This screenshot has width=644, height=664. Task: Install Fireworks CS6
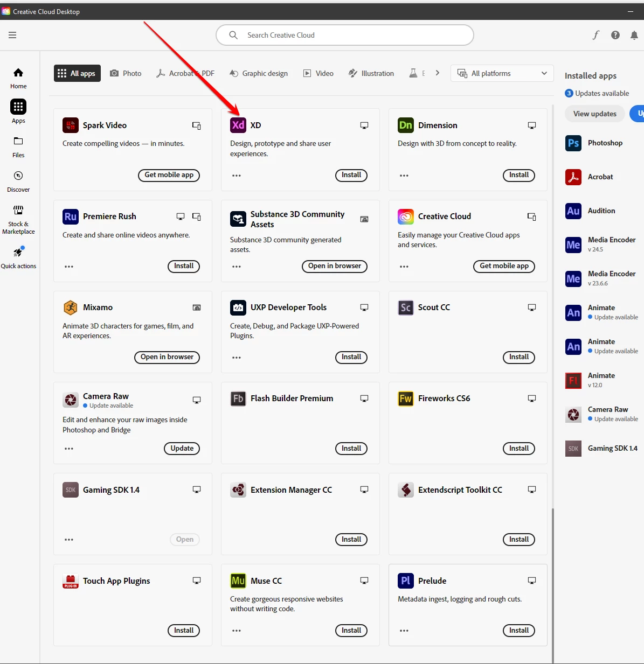[519, 449]
